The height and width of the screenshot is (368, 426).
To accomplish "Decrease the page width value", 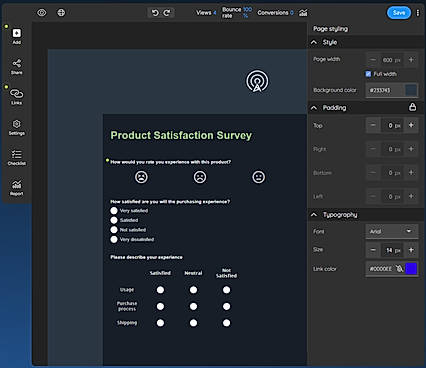I will coord(373,60).
